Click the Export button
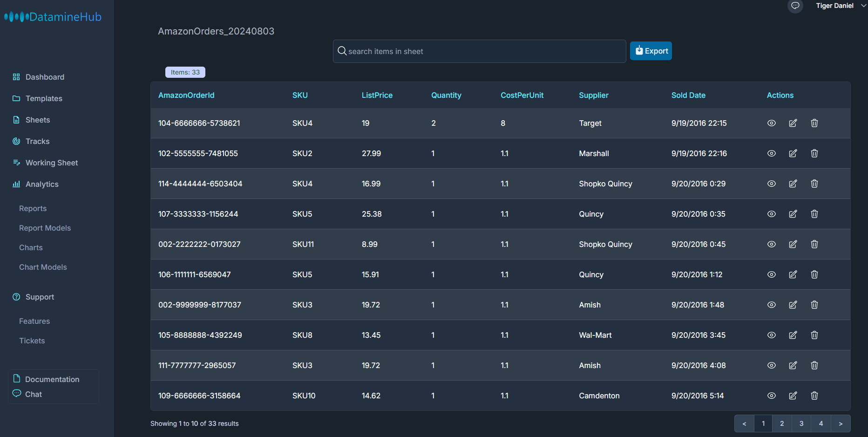The width and height of the screenshot is (868, 437). pos(651,51)
